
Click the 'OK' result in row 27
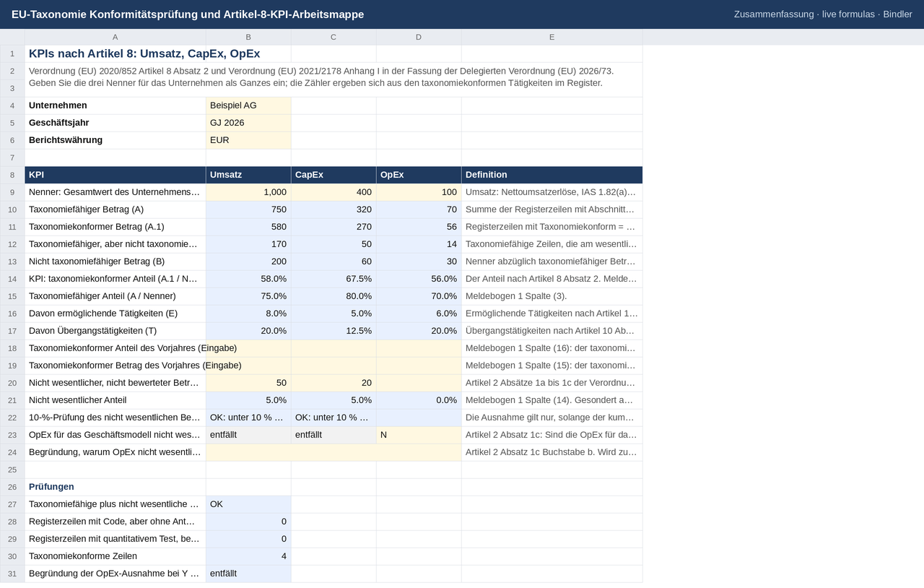click(x=248, y=504)
